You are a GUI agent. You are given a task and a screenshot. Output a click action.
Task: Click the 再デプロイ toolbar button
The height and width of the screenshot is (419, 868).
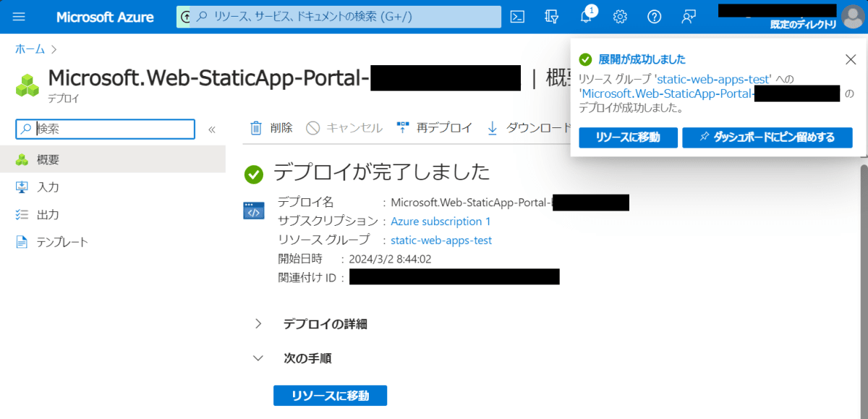click(434, 128)
